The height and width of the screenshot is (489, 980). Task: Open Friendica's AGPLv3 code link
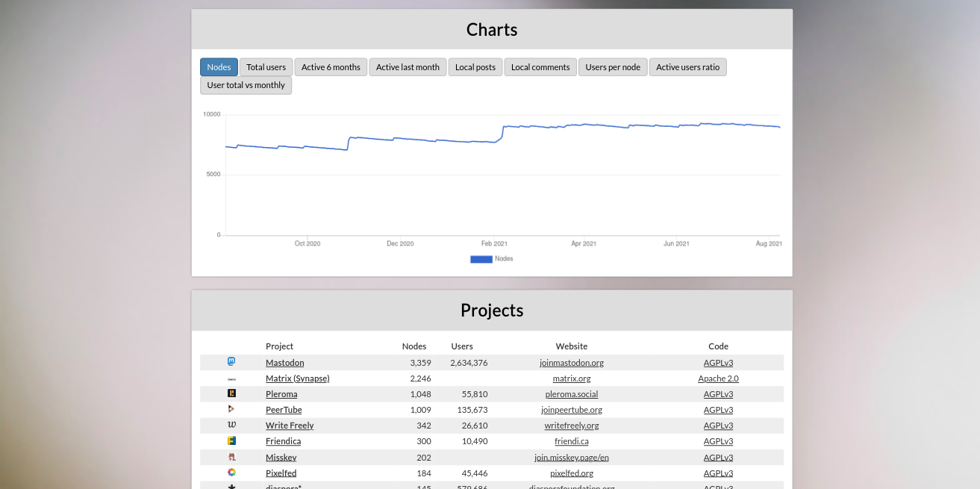718,441
